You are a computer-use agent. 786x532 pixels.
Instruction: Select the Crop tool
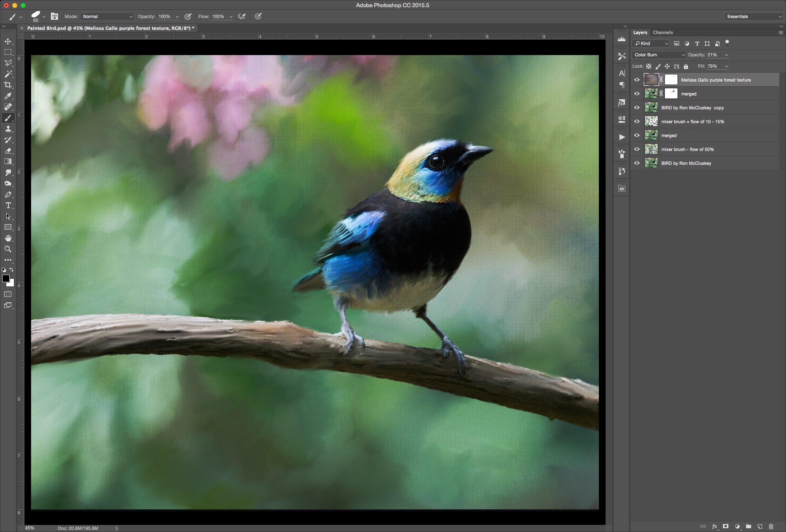8,85
